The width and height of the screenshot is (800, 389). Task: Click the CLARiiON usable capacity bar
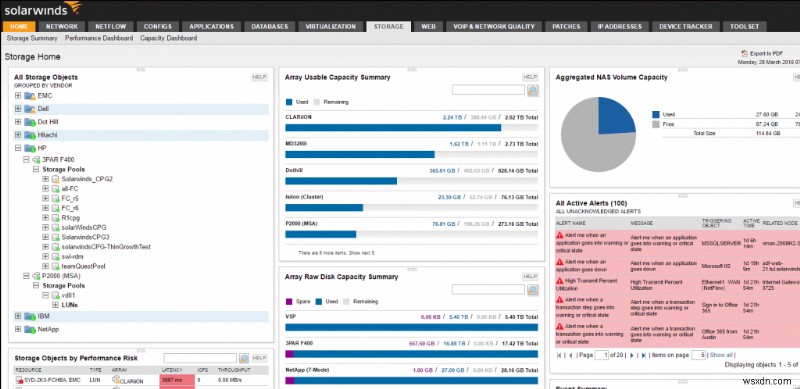pos(411,128)
